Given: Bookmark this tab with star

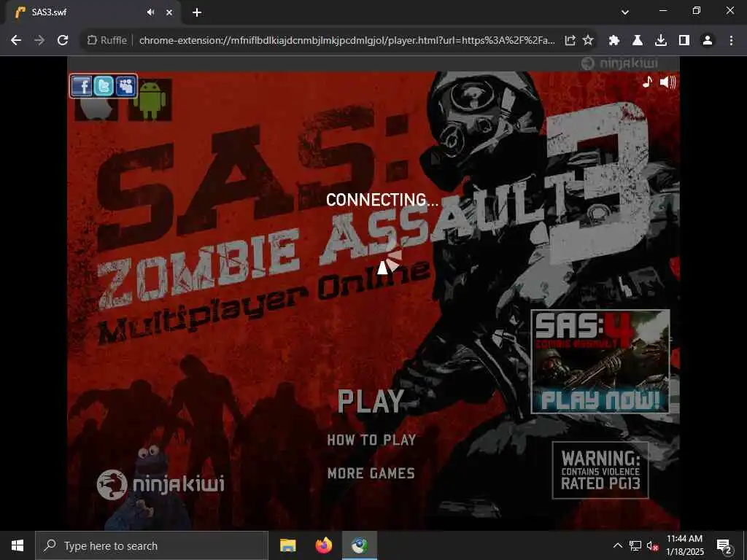Looking at the screenshot, I should 589,41.
